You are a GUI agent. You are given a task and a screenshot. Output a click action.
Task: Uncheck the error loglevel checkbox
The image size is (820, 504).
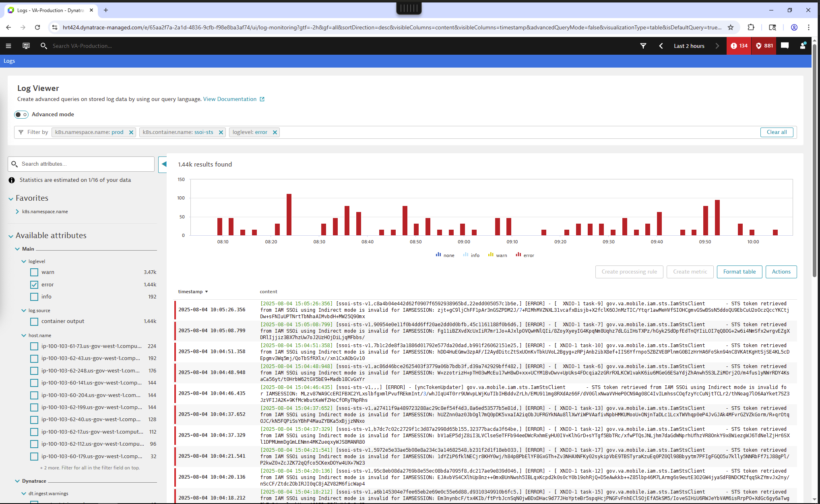pos(34,285)
